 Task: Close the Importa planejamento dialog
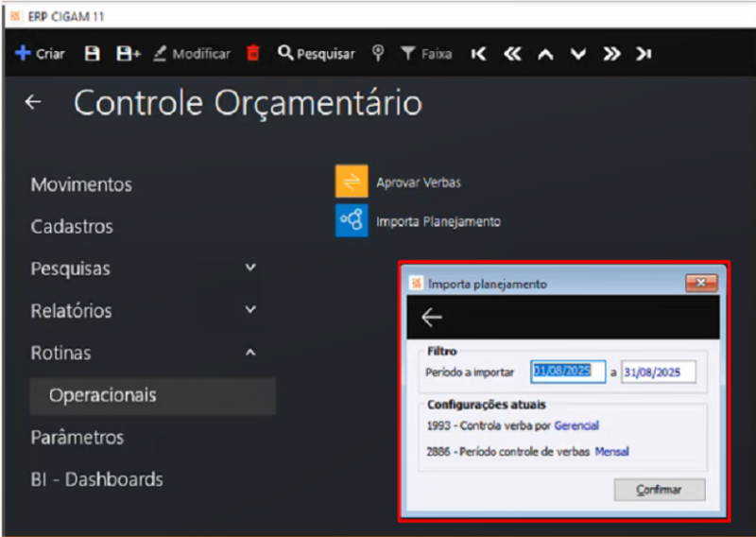701,283
